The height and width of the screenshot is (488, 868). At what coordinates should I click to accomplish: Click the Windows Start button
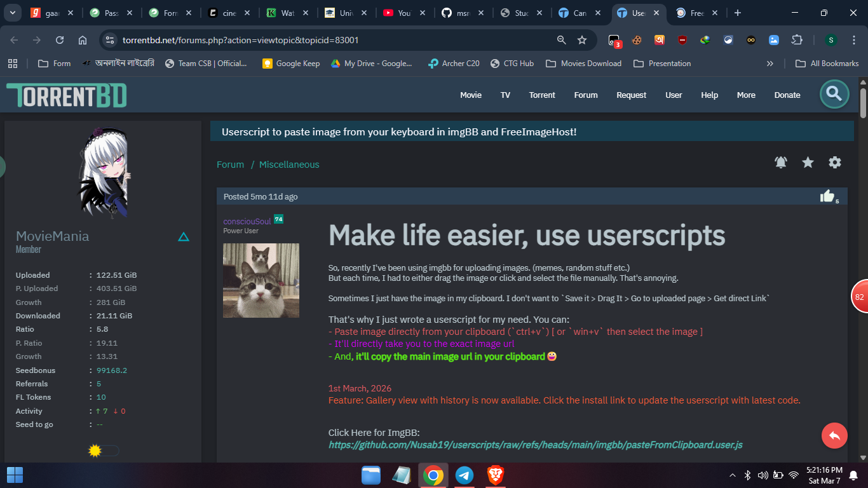tap(15, 475)
